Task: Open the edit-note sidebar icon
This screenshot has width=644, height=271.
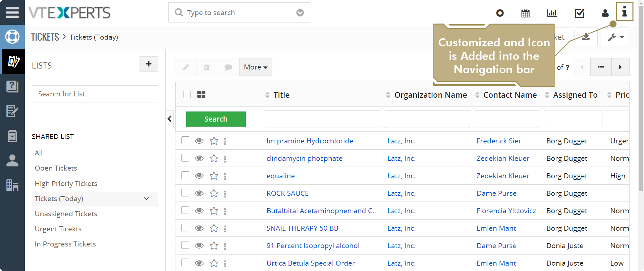Action: coord(12,111)
